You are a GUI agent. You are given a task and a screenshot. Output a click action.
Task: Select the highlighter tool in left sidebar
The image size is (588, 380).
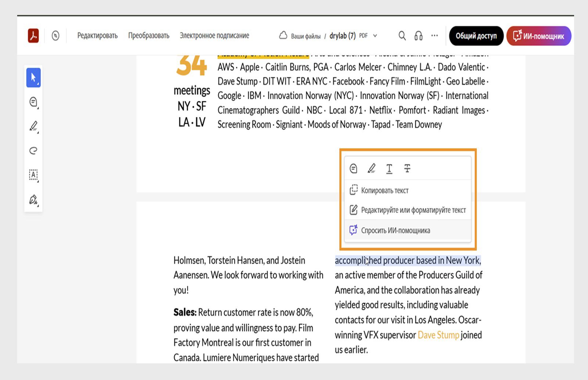[33, 126]
